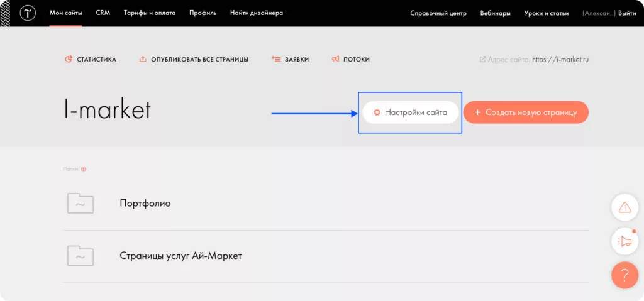Click Создать новую страницу button
This screenshot has width=644, height=301.
(x=526, y=112)
